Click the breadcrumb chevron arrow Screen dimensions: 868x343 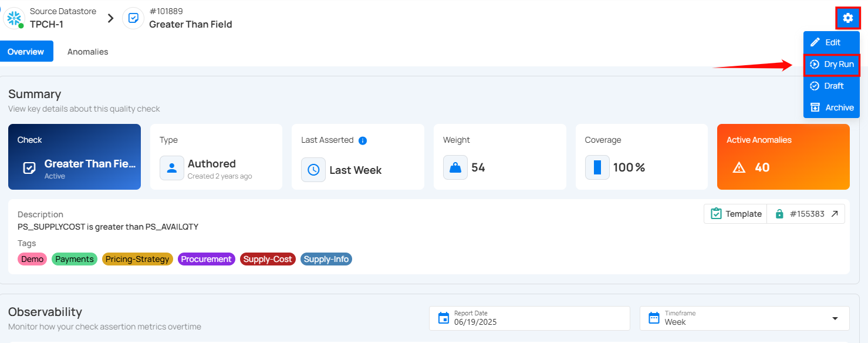[110, 18]
